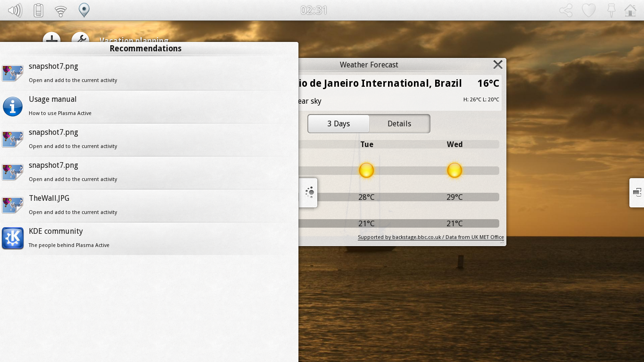Image resolution: width=644 pixels, height=362 pixels.
Task: Open the share icon in top bar
Action: coord(566,10)
